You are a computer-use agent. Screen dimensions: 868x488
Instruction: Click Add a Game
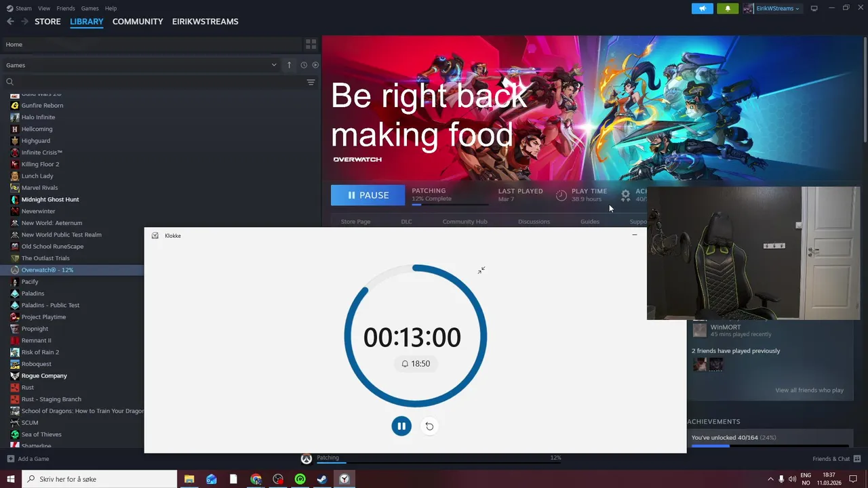tap(28, 459)
